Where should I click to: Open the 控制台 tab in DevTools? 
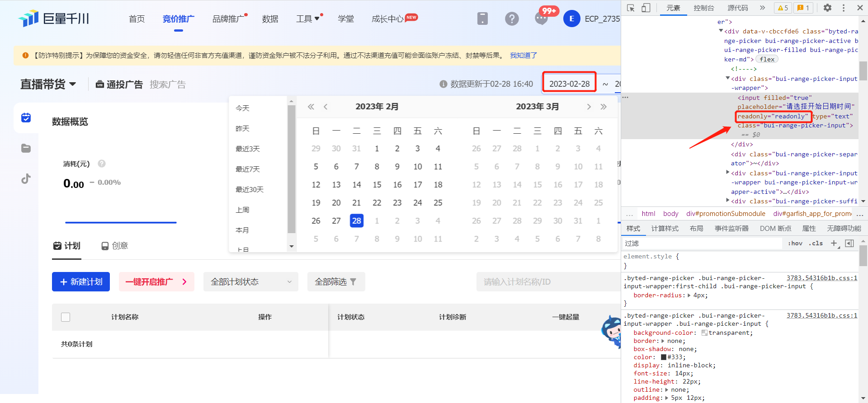[x=704, y=8]
